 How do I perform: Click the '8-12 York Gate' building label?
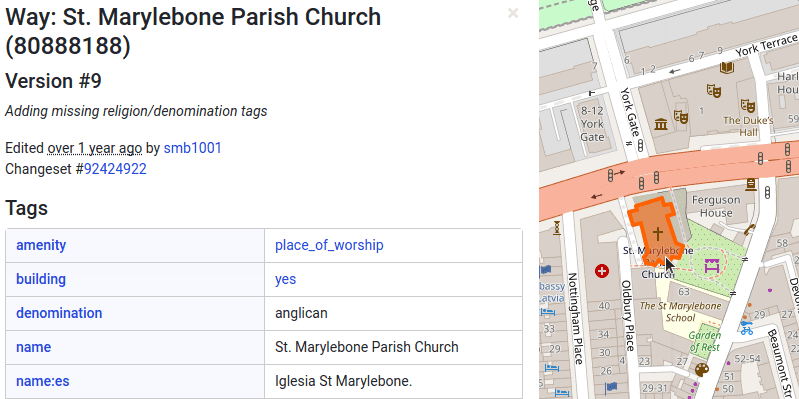[x=592, y=124]
